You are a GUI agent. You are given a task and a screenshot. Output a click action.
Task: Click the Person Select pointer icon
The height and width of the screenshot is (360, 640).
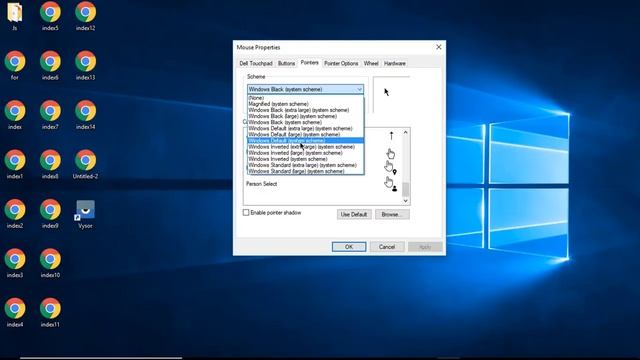click(x=390, y=184)
